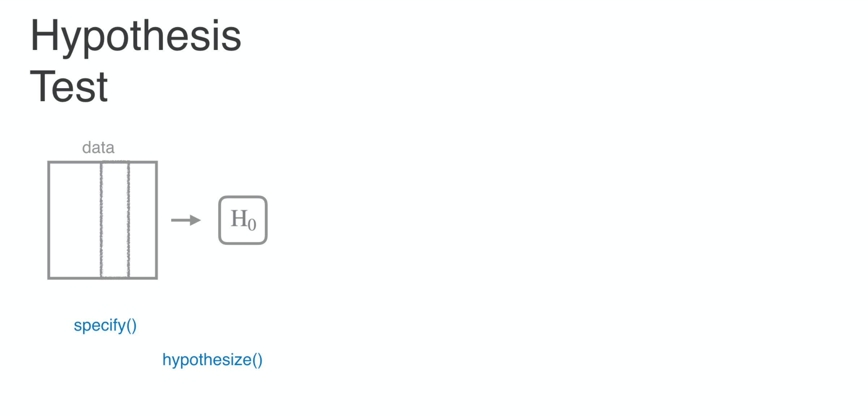Click the rounded border of H0 box
Image resolution: width=868 pixels, height=416 pixels.
tap(243, 197)
